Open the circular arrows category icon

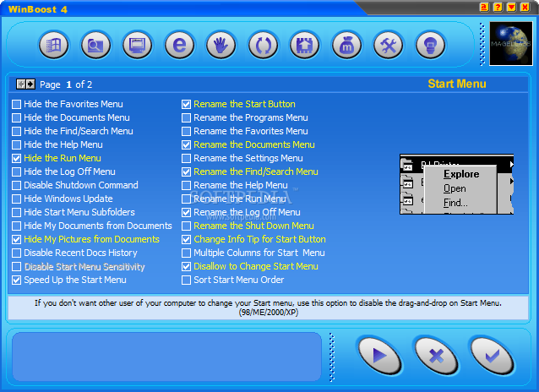click(x=263, y=45)
